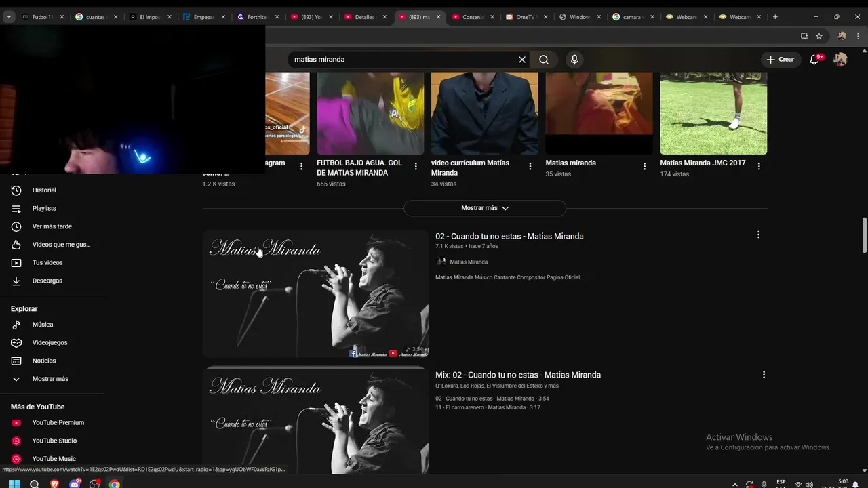
Task: Open volume control in system tray
Action: pyautogui.click(x=810, y=485)
